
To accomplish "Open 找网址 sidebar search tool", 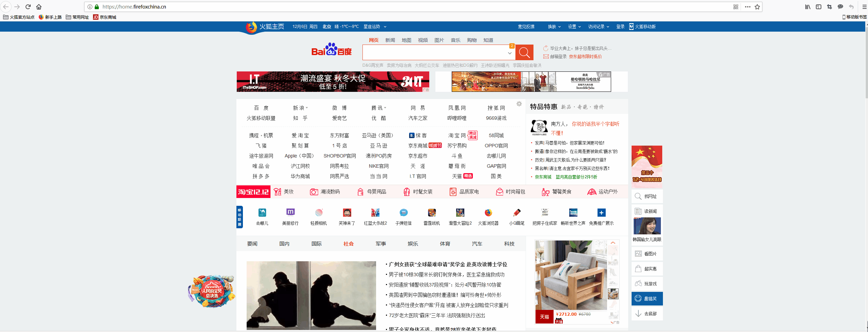I will (x=647, y=196).
